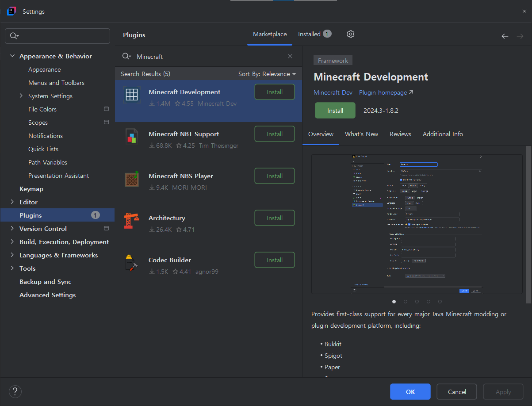
Task: Select Path Variables settings
Action: pyautogui.click(x=48, y=162)
